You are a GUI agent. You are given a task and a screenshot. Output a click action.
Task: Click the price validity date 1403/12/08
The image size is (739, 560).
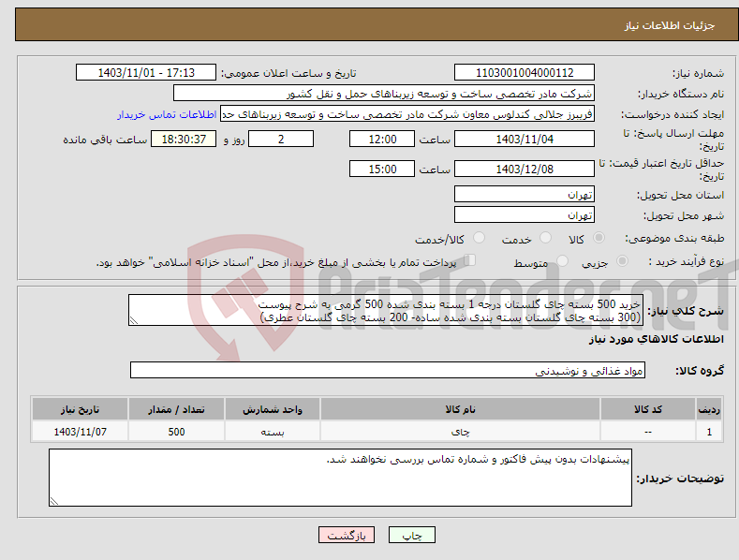(525, 169)
